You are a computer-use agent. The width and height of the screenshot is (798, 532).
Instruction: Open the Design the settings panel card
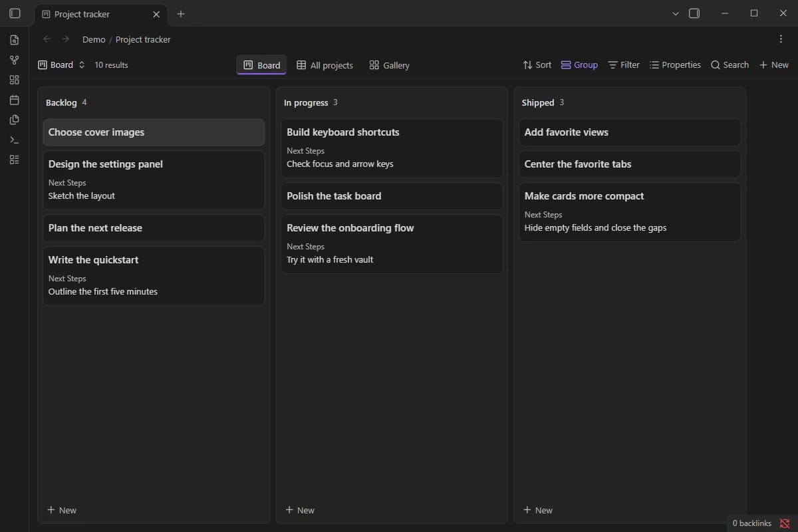pos(154,180)
